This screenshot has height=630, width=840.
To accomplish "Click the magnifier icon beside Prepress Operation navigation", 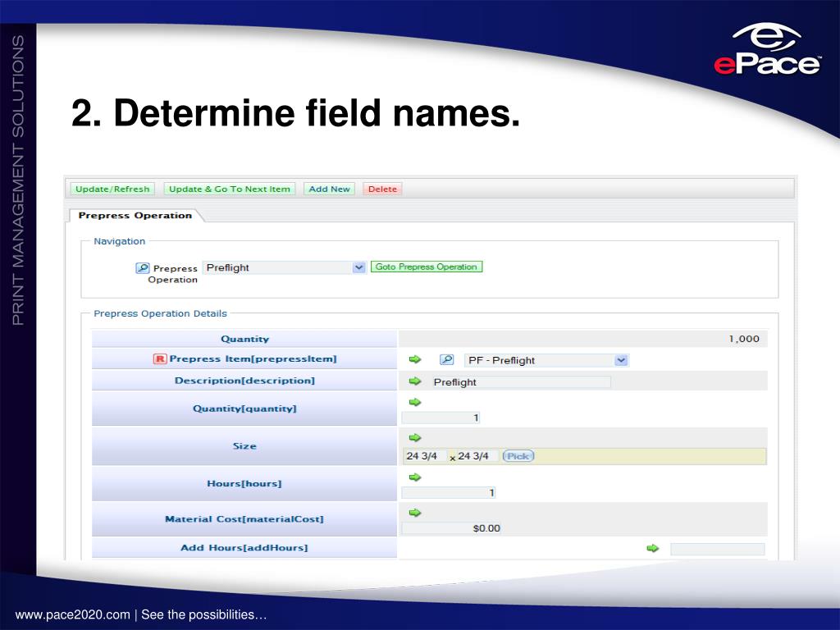I will pos(142,268).
